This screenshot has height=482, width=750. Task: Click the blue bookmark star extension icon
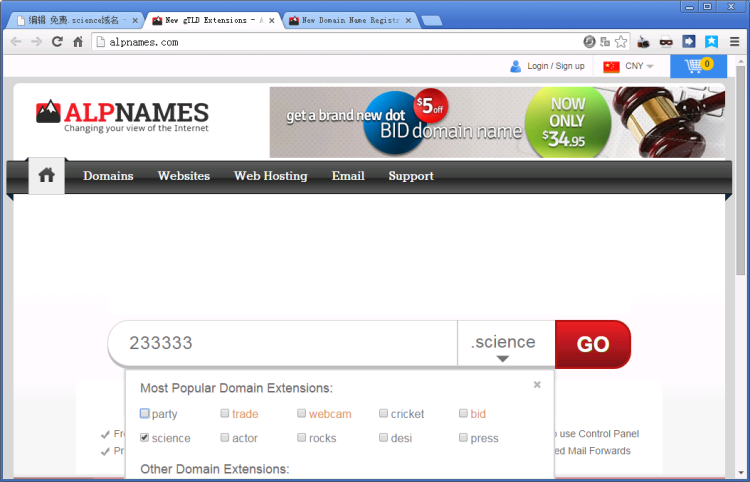coord(711,41)
